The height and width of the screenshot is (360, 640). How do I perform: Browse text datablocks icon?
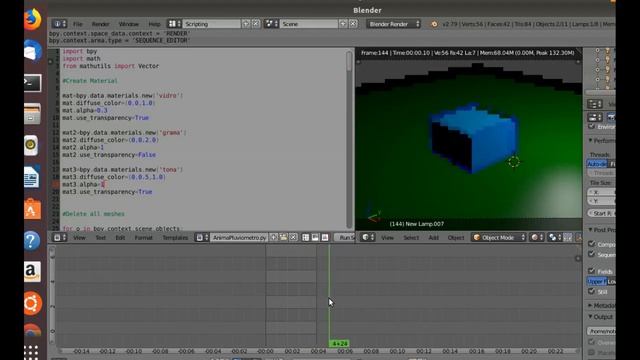pyautogui.click(x=202, y=238)
